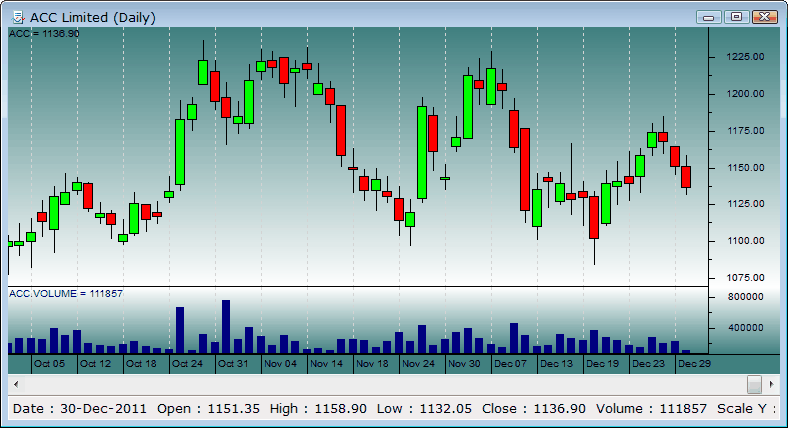
Task: Click the Nov 14 date marker
Action: point(326,364)
